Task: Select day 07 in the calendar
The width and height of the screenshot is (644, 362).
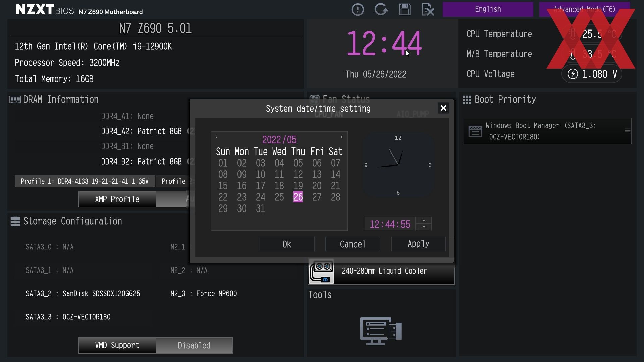Action: click(335, 163)
